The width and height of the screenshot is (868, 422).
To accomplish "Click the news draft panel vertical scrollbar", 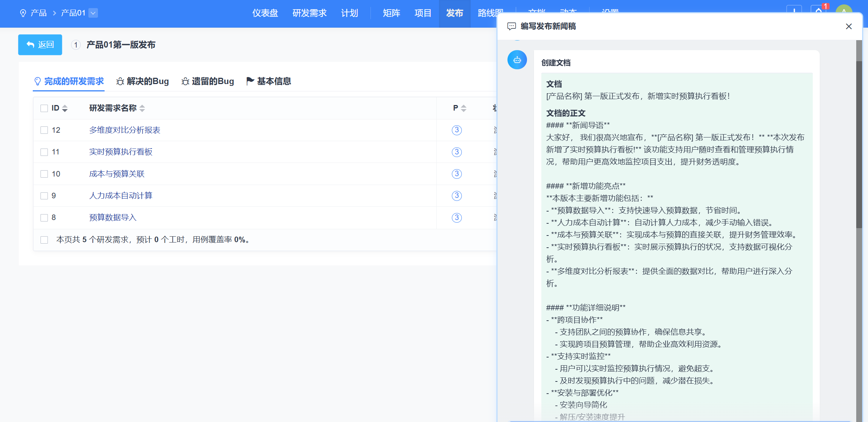I will [x=859, y=144].
